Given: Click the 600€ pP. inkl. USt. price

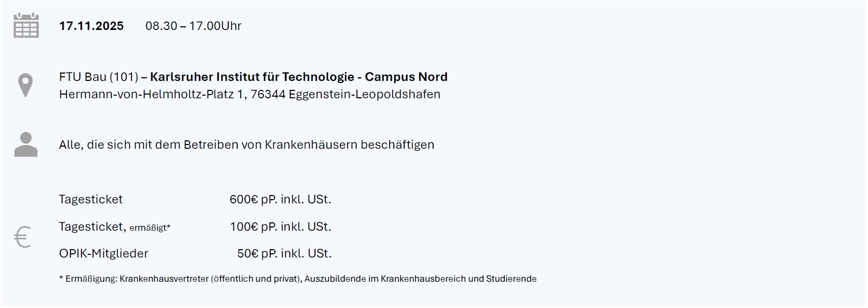Looking at the screenshot, I should click(x=280, y=200).
